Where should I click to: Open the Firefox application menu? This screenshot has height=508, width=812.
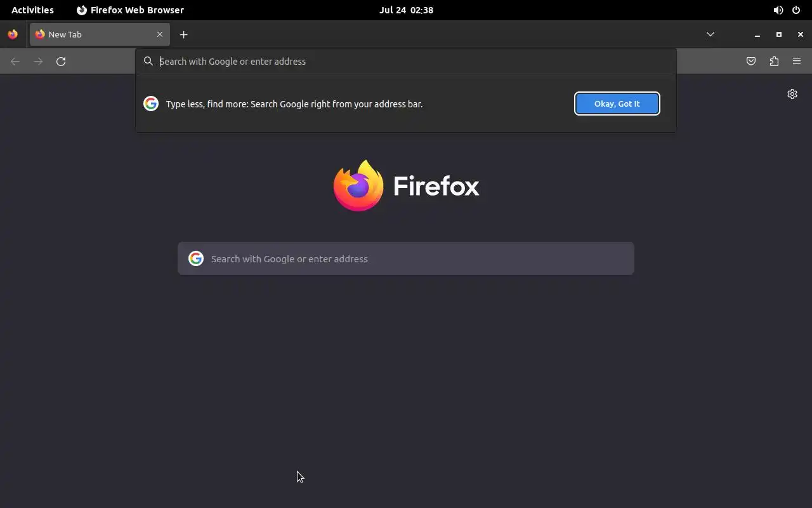(x=797, y=62)
